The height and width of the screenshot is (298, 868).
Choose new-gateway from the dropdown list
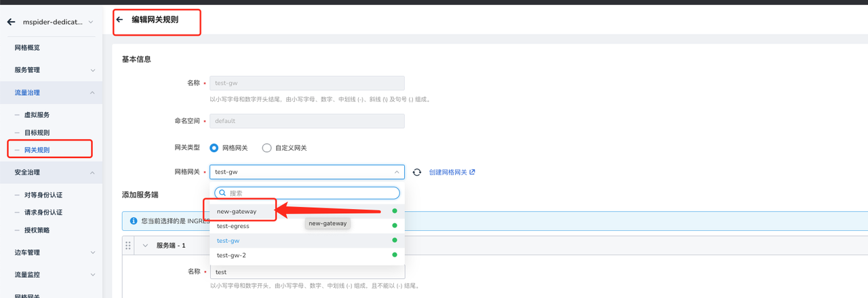click(x=237, y=211)
